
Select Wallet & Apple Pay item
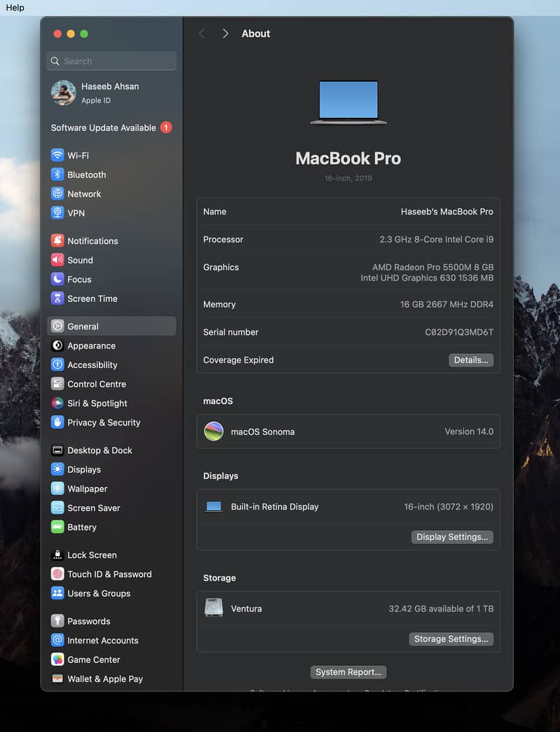click(104, 679)
